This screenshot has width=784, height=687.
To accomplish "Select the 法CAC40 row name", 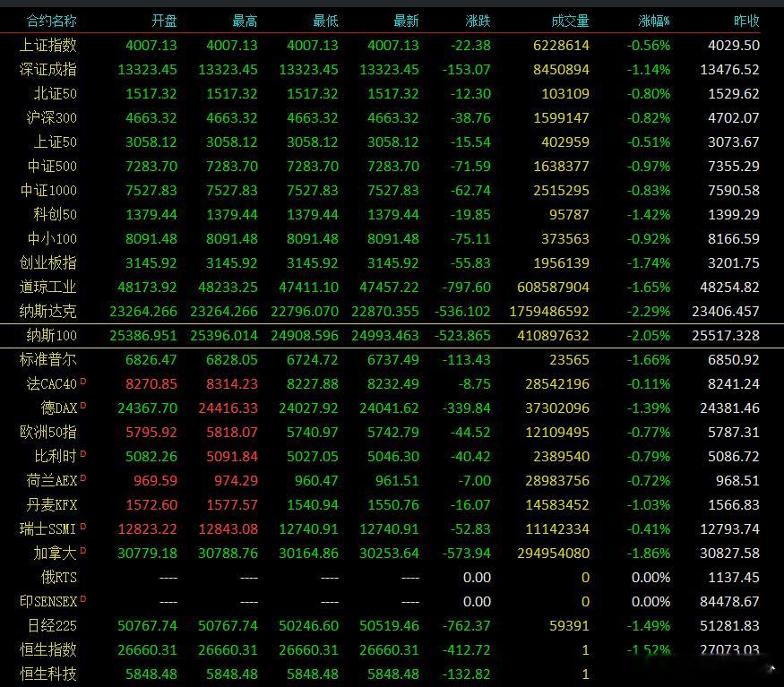I will click(51, 384).
